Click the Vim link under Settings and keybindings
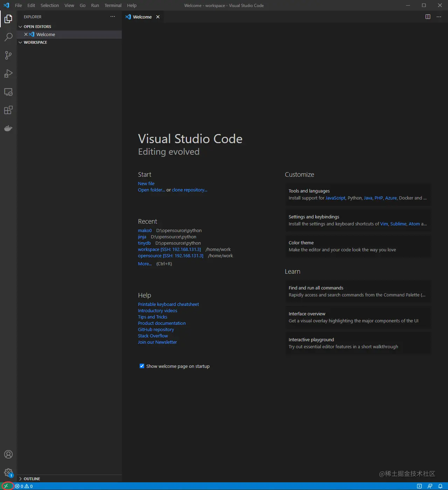 click(384, 224)
